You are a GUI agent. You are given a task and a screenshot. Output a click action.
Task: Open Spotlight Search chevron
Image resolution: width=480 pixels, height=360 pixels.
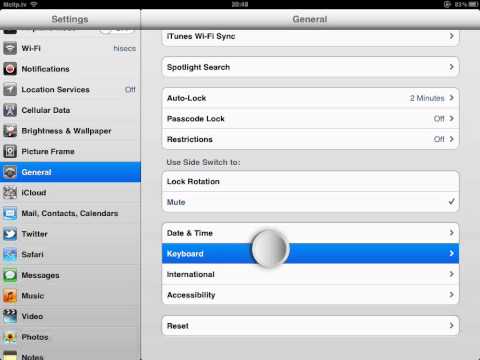point(452,67)
